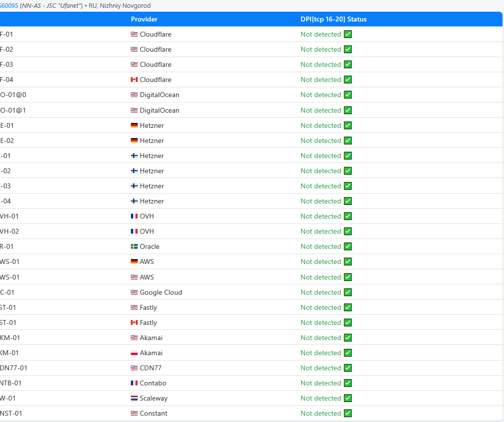Click the green check mark in the Oracle row
Screen dimensions: 504x422
click(348, 246)
